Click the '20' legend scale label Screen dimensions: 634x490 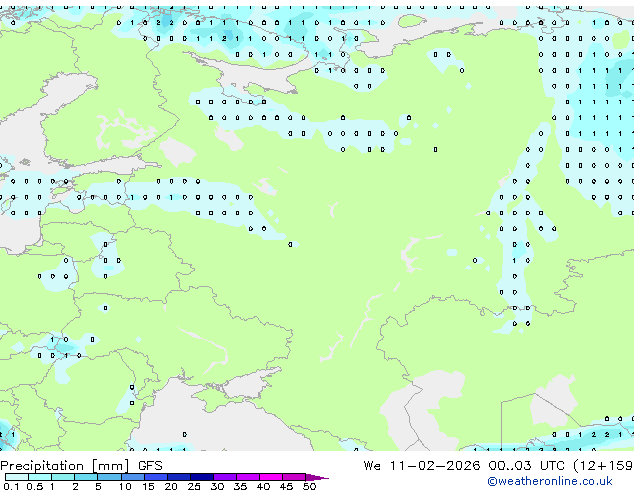point(171,486)
